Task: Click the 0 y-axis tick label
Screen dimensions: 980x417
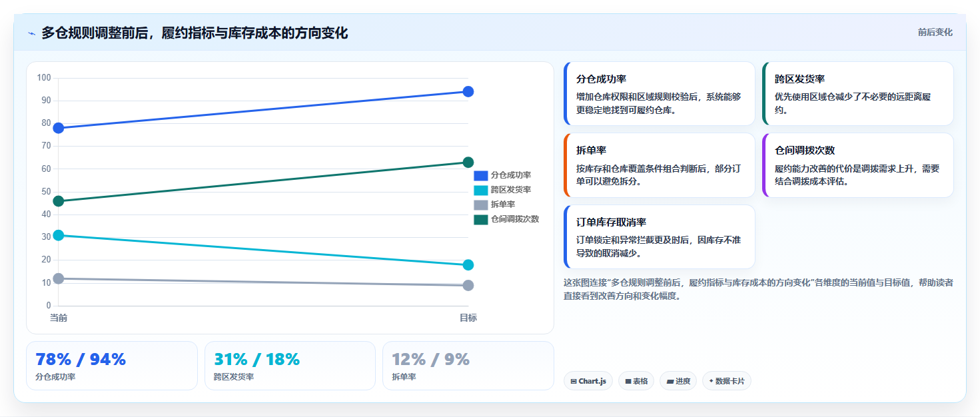Action: point(48,306)
